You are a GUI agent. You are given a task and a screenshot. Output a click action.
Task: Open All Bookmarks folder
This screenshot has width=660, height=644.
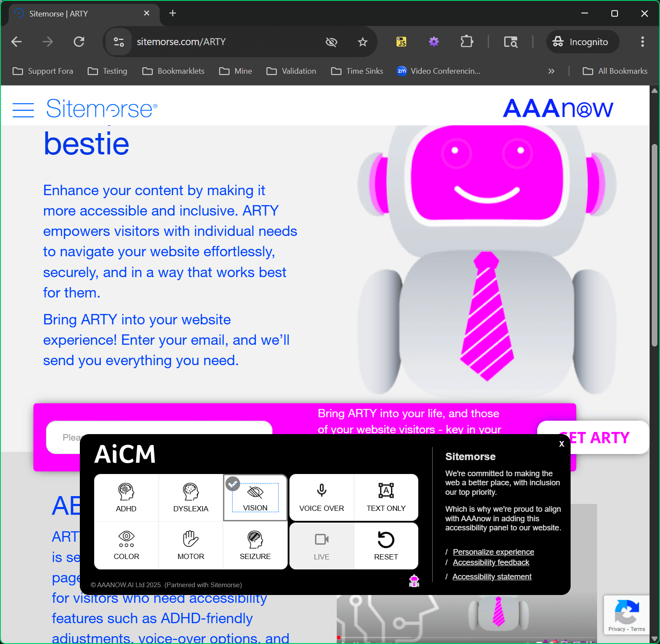tap(615, 71)
